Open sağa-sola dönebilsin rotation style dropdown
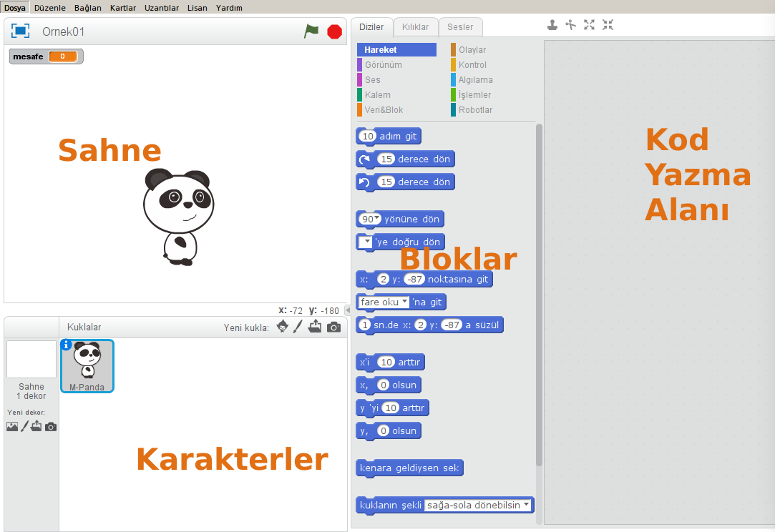Viewport: 775px width, 532px height. point(527,505)
